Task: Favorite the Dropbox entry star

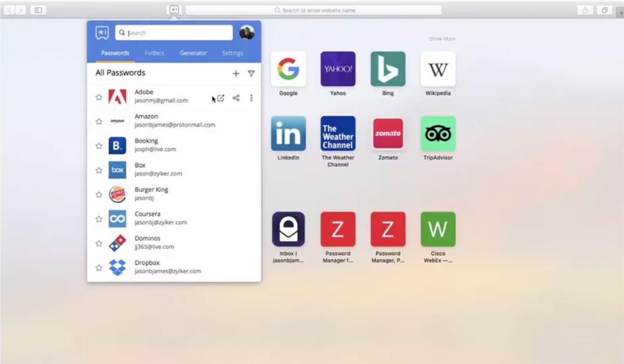Action: tap(99, 268)
